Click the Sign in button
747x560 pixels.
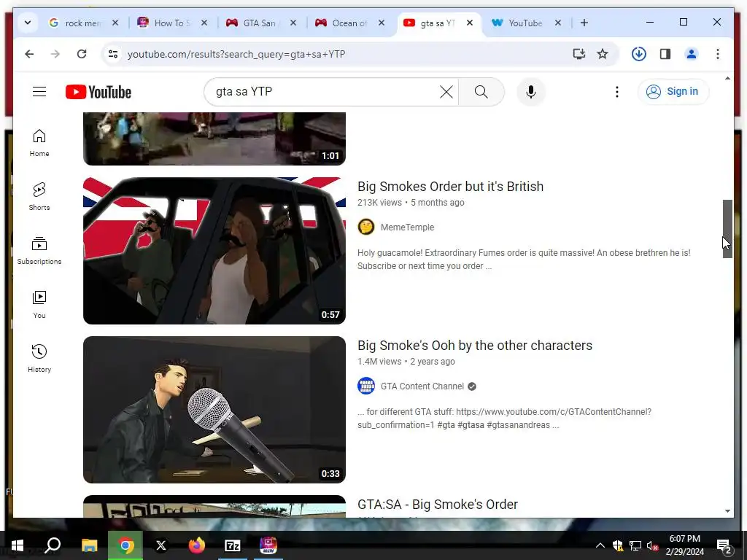pos(673,91)
